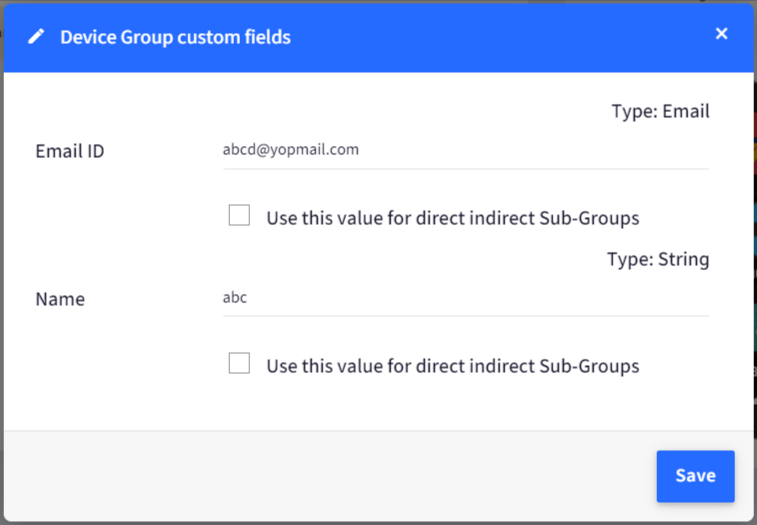Click the checkbox label text below Email ID

453,218
